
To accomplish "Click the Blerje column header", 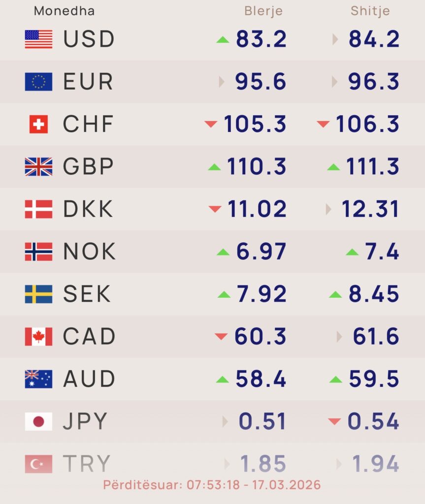I will (263, 11).
